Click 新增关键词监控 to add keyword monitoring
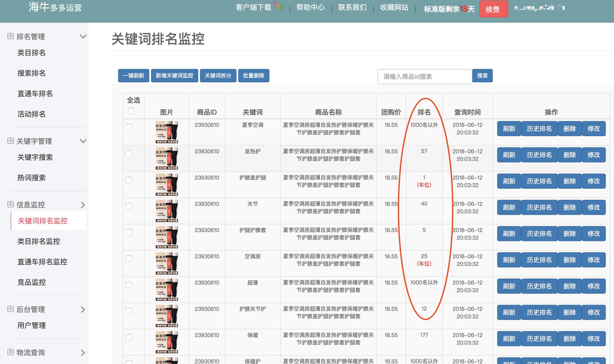Screen dimensions: 614x364 pyautogui.click(x=174, y=75)
